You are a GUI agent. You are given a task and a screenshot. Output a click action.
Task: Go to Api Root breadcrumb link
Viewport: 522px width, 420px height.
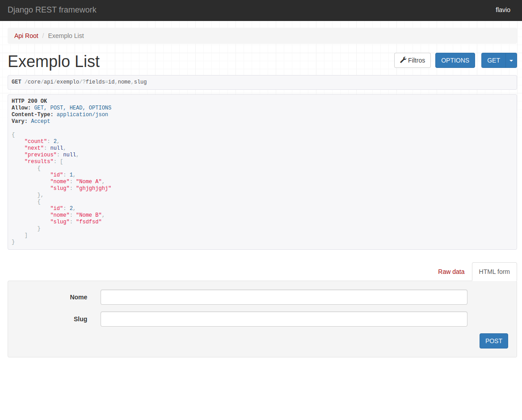pos(26,36)
